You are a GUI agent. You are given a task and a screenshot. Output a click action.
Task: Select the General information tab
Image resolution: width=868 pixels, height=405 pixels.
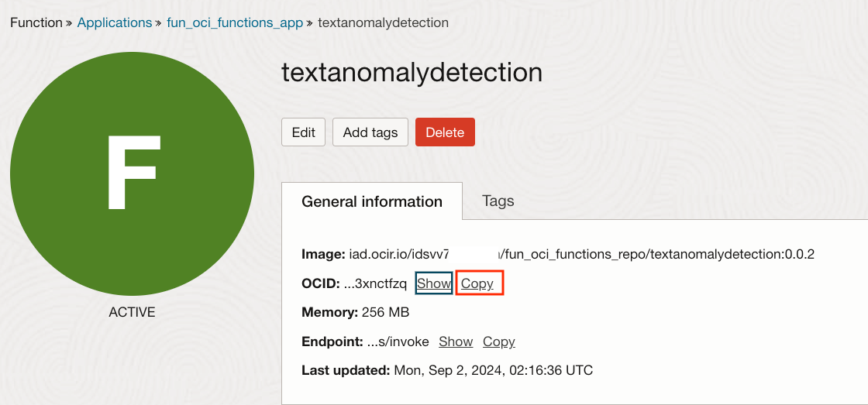click(x=372, y=202)
